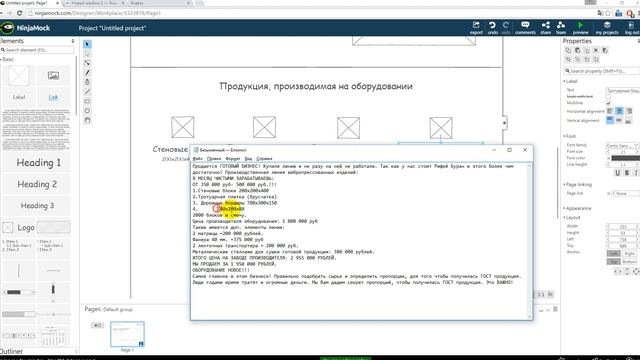640x360 pixels.
Task: Toggle the Multiline checkbox
Action: coord(608,103)
